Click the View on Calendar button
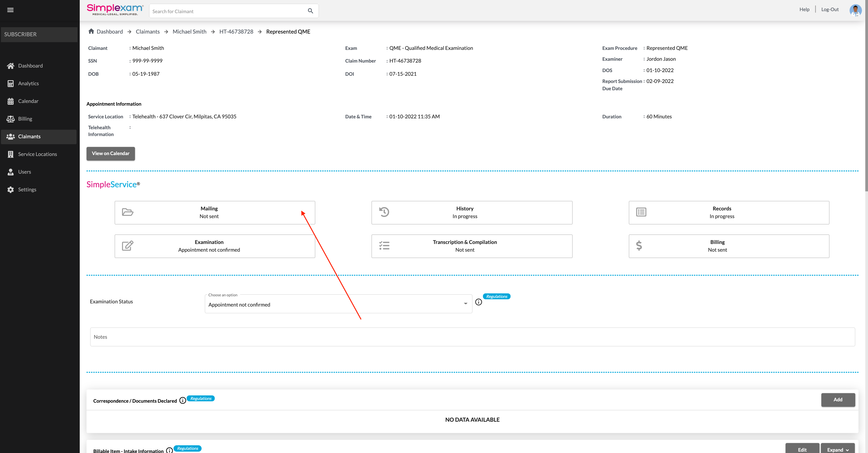868x453 pixels. click(111, 153)
